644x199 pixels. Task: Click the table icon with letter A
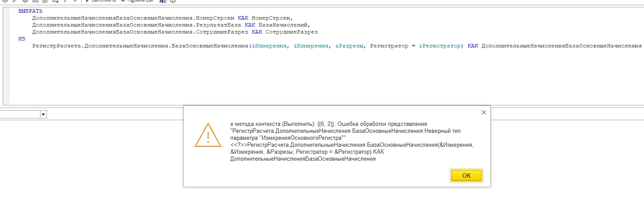click(163, 1)
